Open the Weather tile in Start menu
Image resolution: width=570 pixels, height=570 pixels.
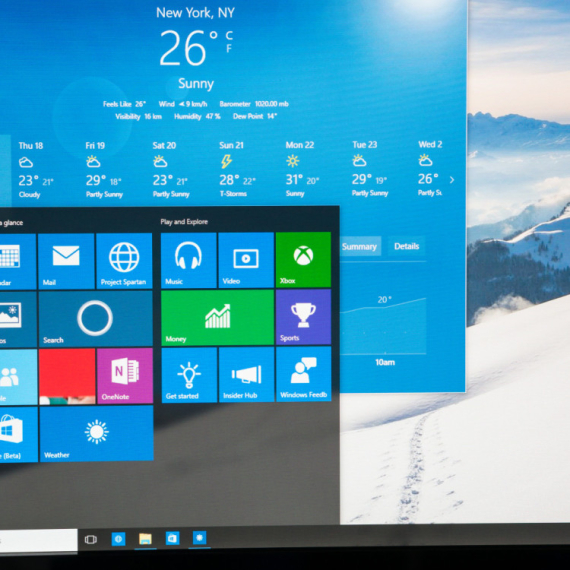(x=97, y=434)
